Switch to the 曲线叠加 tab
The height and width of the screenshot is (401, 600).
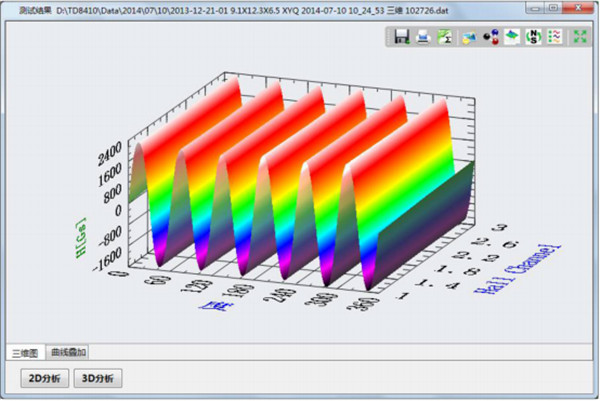click(70, 352)
